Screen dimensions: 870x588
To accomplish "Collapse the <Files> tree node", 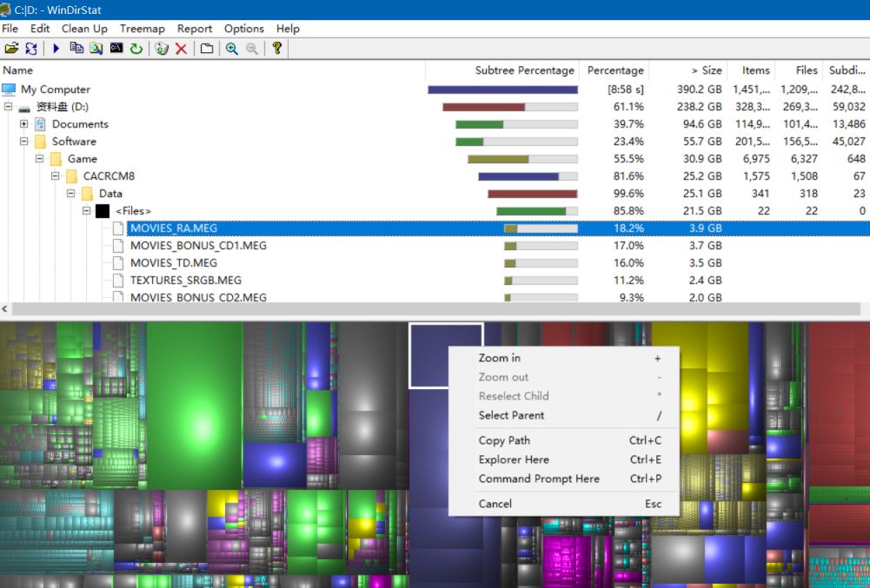I will [87, 211].
